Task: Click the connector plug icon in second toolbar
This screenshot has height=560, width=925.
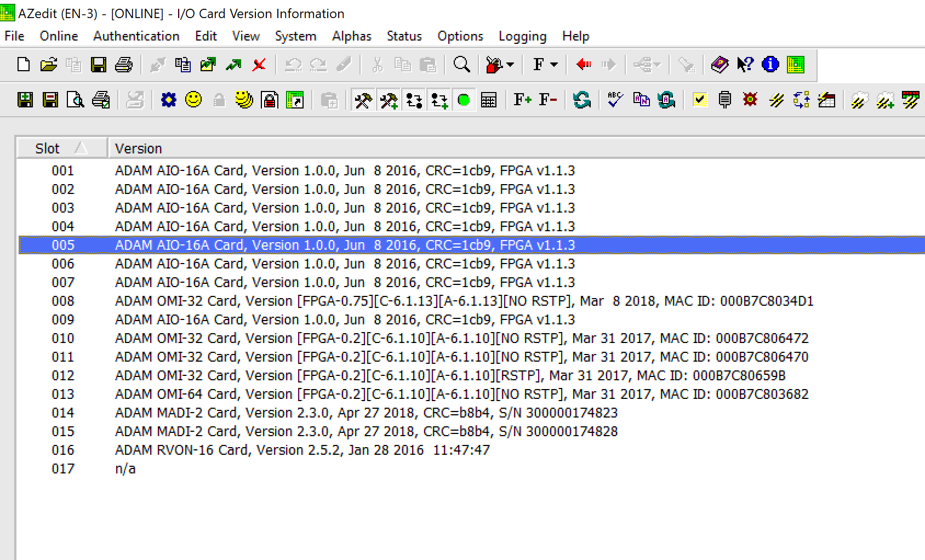Action: (x=725, y=100)
